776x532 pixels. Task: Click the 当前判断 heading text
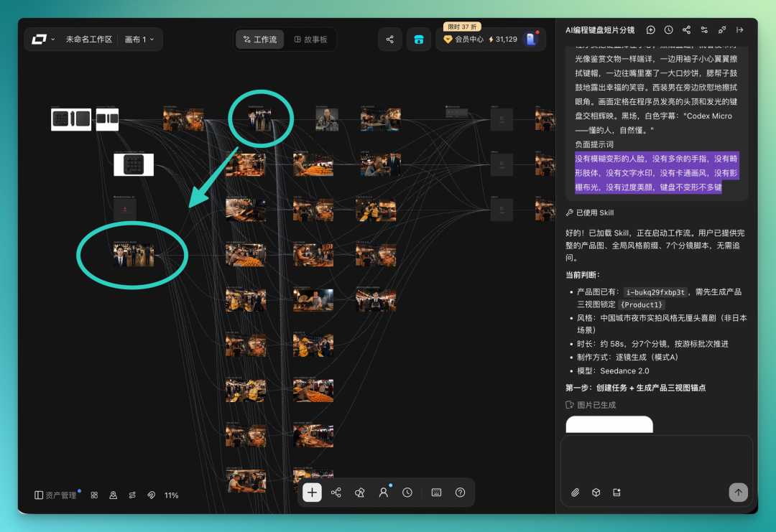point(583,275)
